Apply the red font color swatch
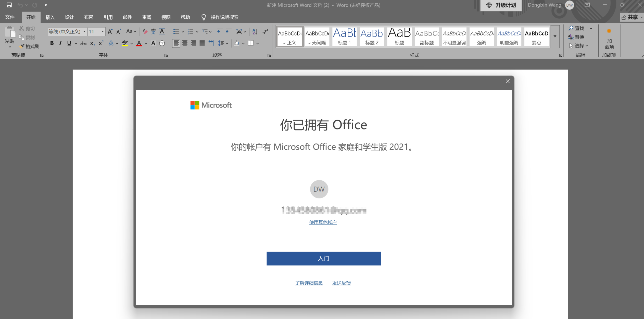 pos(139,43)
